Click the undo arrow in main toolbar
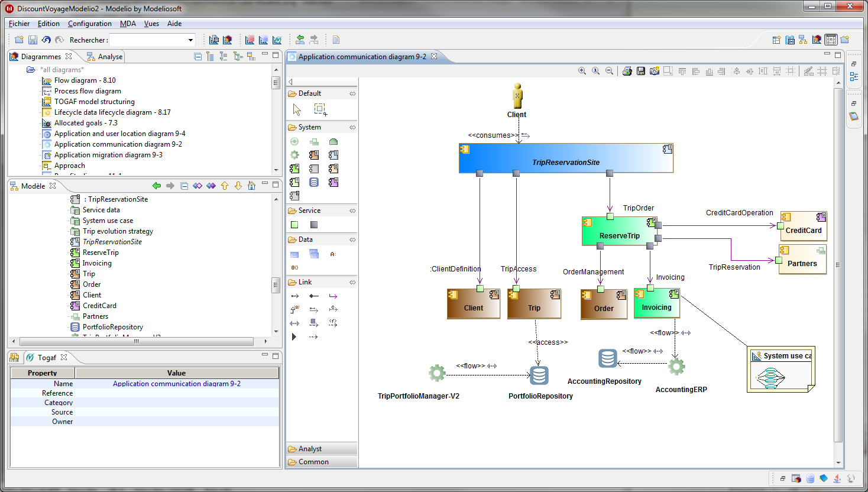Viewport: 868px width, 492px height. point(46,40)
